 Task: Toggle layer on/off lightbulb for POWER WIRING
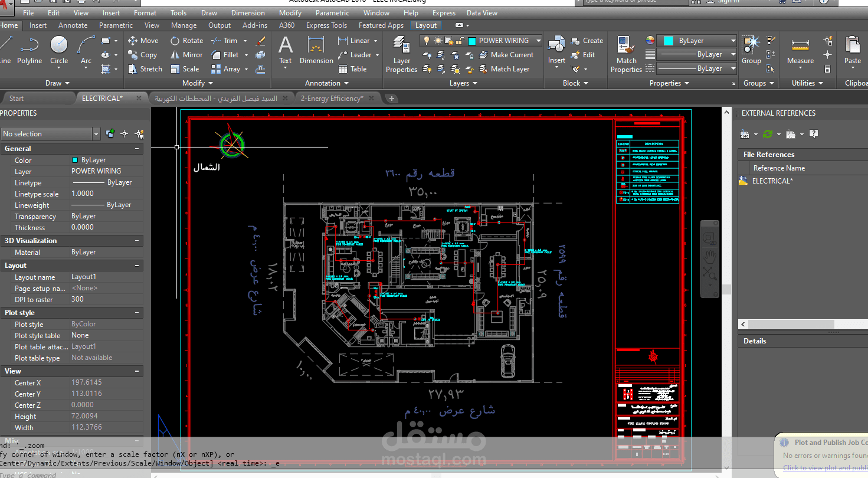click(427, 41)
